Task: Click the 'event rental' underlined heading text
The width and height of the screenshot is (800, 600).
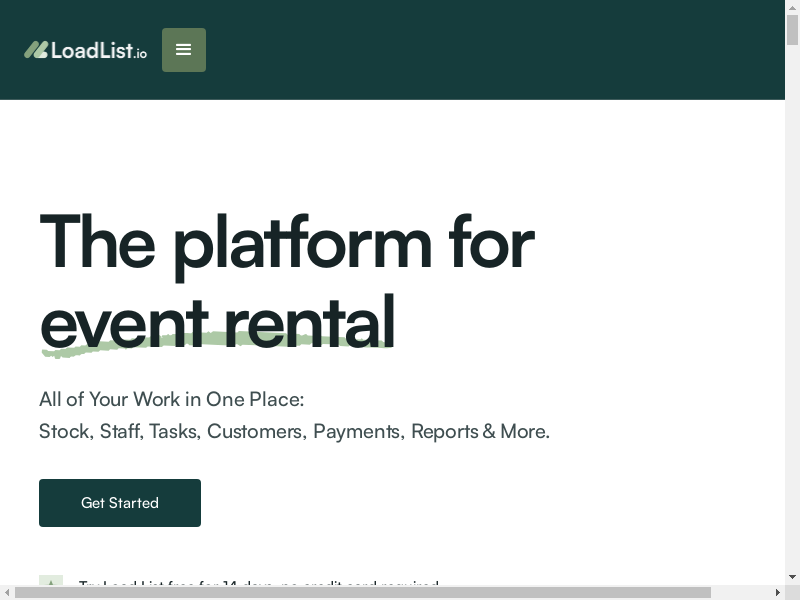Action: click(216, 322)
